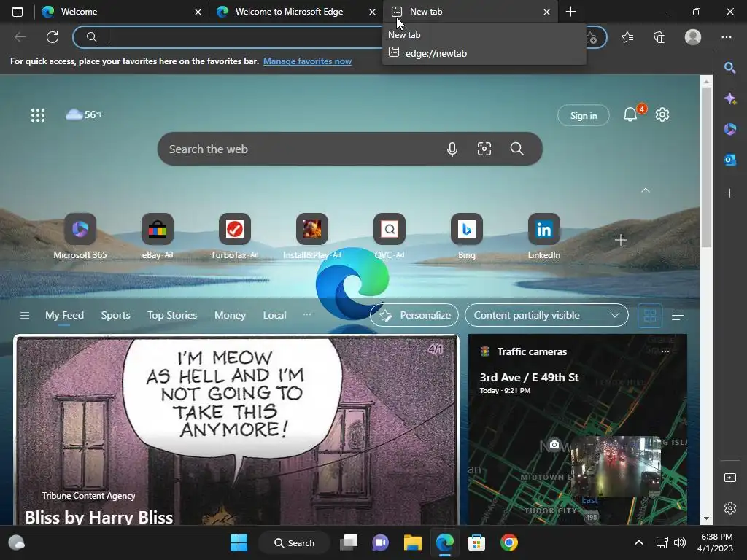Open the tab actions menu icon
Image resolution: width=747 pixels, height=560 pixels.
coord(18,12)
